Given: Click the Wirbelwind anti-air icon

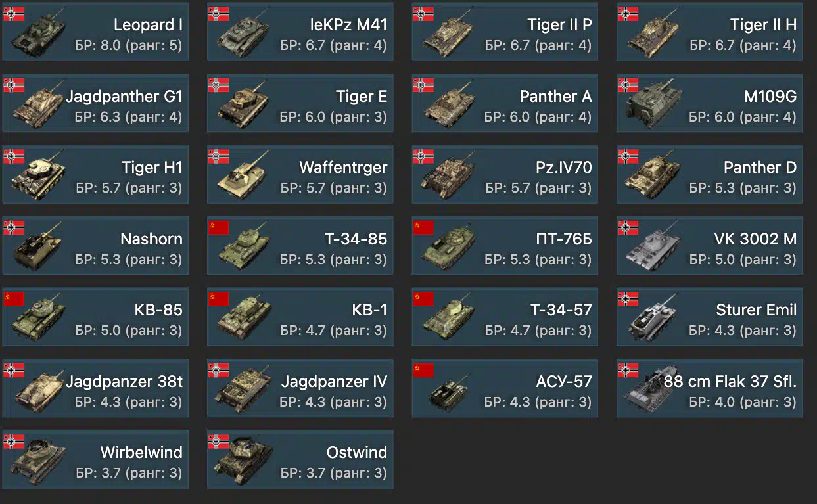Looking at the screenshot, I should (x=38, y=461).
